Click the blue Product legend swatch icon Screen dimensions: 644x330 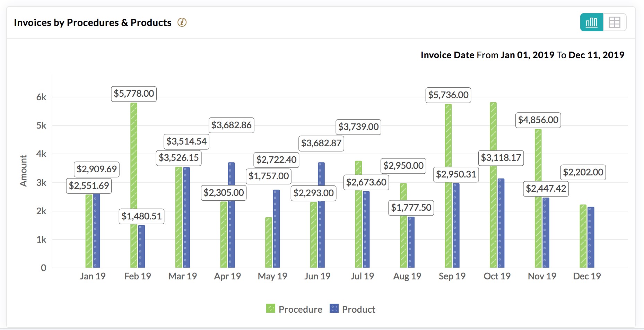[x=334, y=309]
